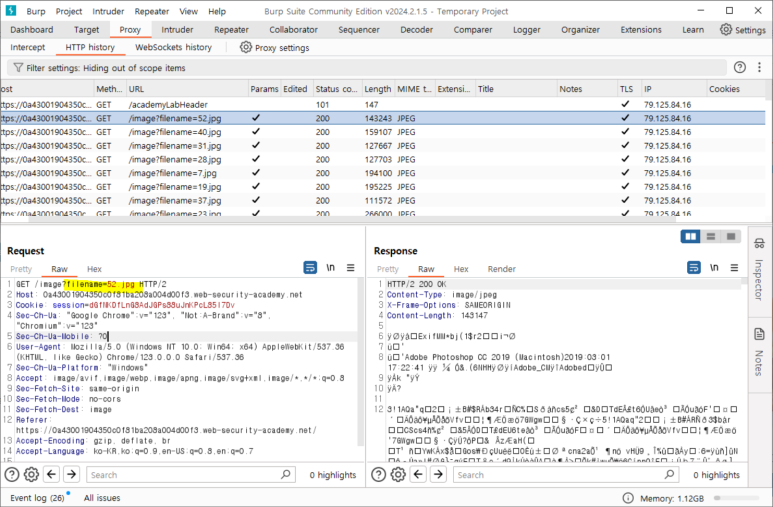
Task: Click request search magnifier icon
Action: [x=285, y=474]
